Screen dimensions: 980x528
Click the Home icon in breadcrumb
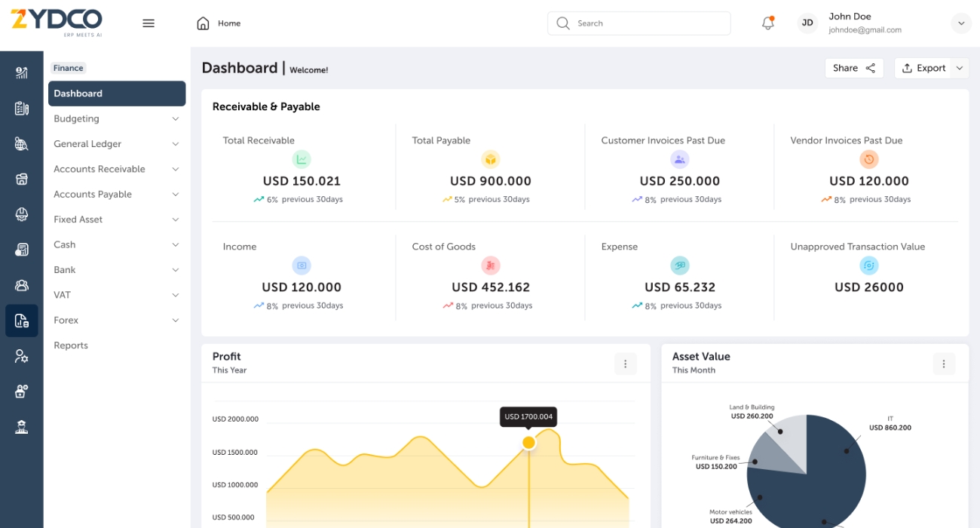point(203,23)
